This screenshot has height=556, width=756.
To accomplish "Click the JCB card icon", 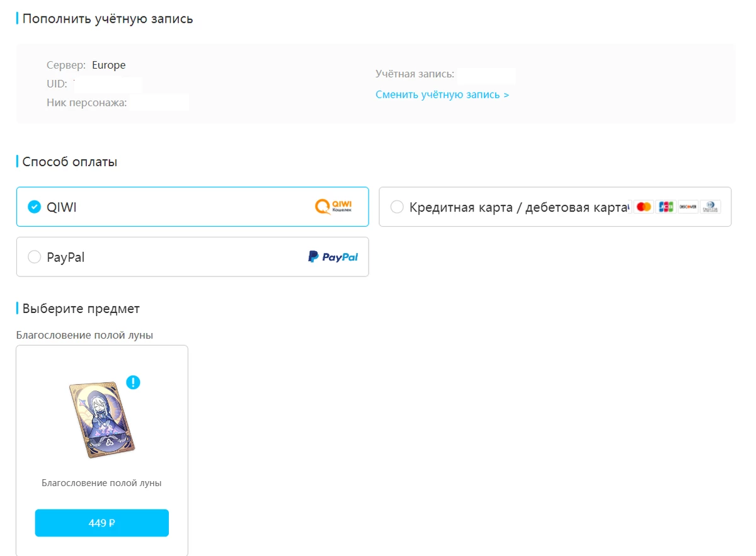I will click(x=666, y=207).
